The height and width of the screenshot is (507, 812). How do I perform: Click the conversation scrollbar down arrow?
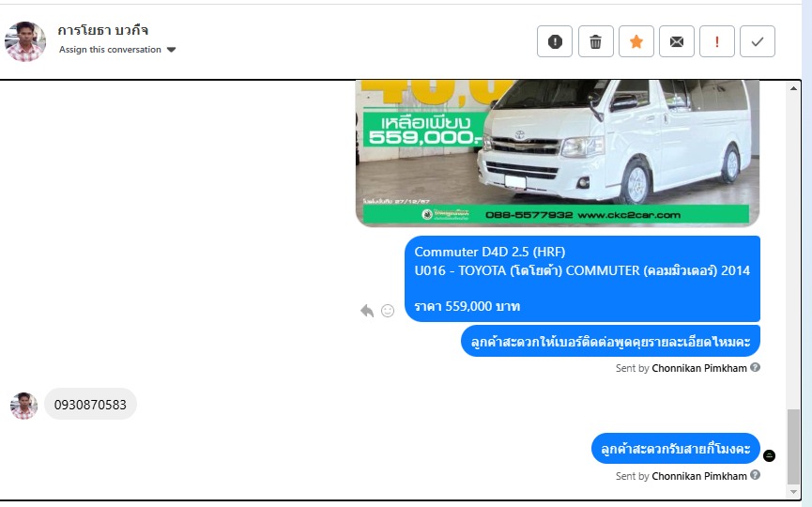click(x=793, y=492)
